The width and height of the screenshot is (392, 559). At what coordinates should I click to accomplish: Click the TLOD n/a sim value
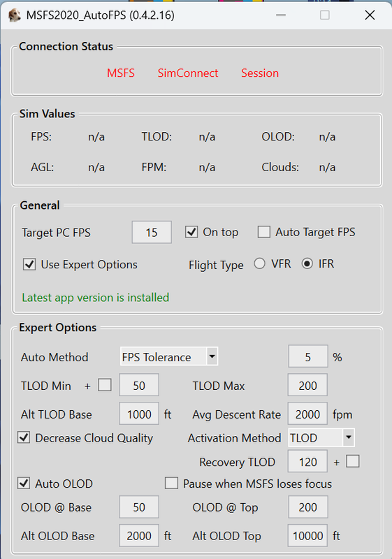[207, 137]
